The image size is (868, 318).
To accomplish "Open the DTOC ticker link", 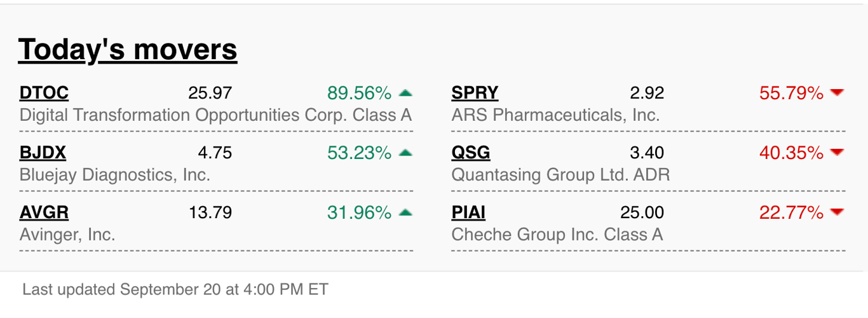I will (44, 93).
